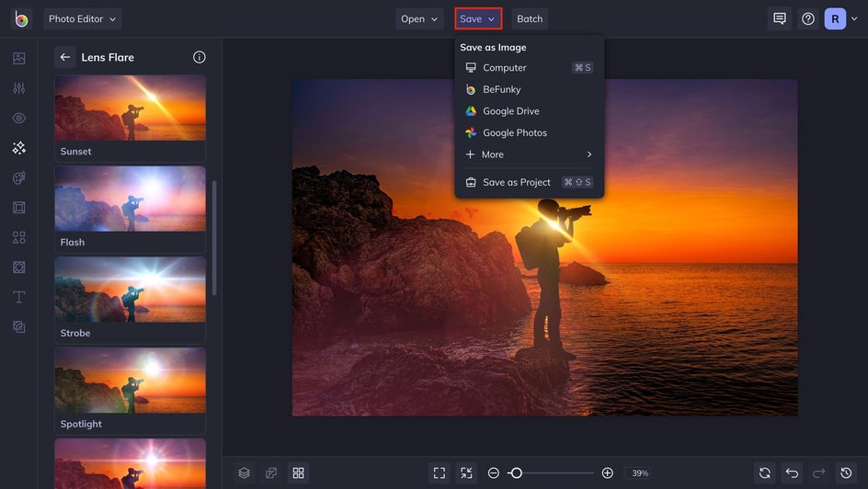Open the Edit sliders sidebar icon
This screenshot has height=489, width=868.
(x=18, y=88)
